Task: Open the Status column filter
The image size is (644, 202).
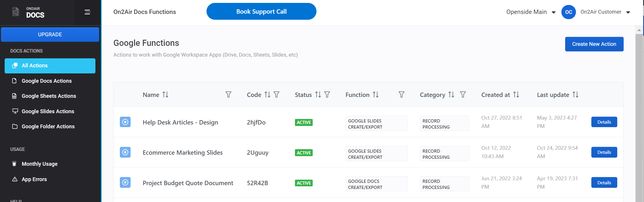Action: [x=327, y=95]
